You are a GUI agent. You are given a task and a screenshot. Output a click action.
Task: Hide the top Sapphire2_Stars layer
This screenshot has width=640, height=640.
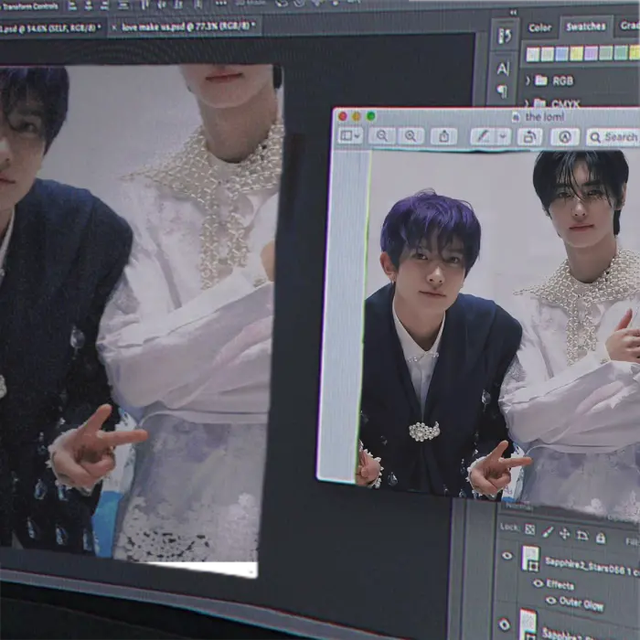tap(506, 556)
